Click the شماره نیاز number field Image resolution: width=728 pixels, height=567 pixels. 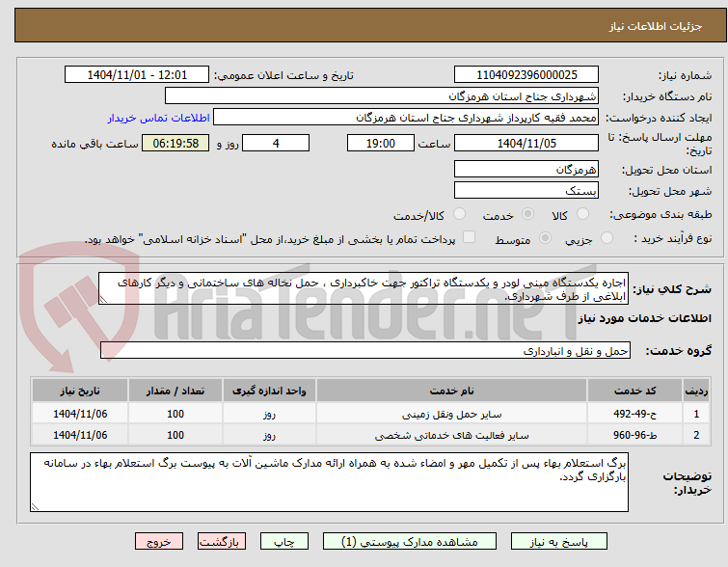pos(526,75)
